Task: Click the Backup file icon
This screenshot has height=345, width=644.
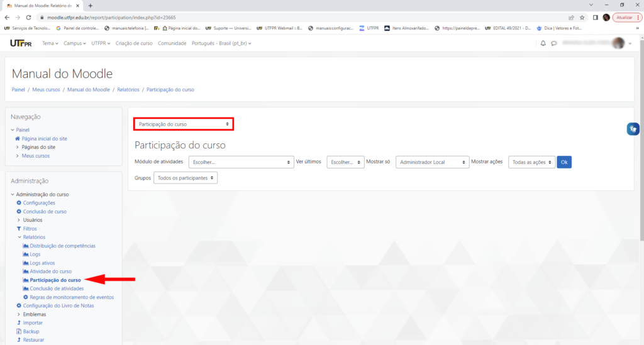Action: pos(19,331)
